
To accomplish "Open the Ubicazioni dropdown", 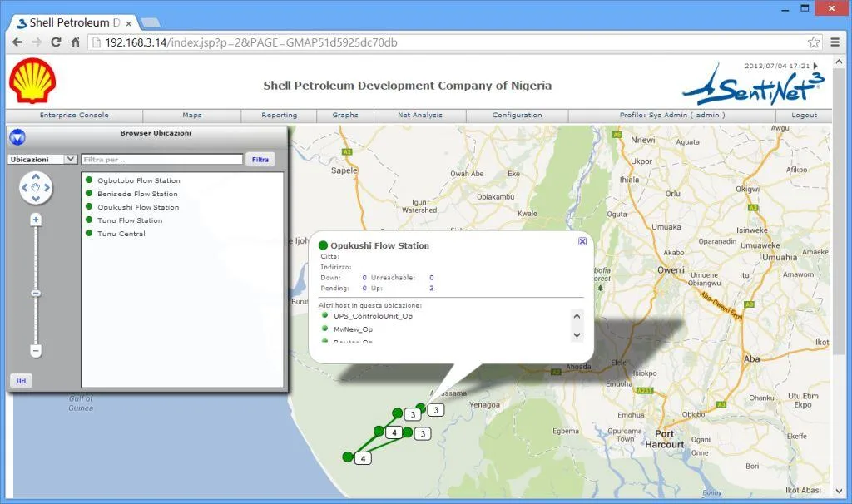I will click(x=42, y=159).
